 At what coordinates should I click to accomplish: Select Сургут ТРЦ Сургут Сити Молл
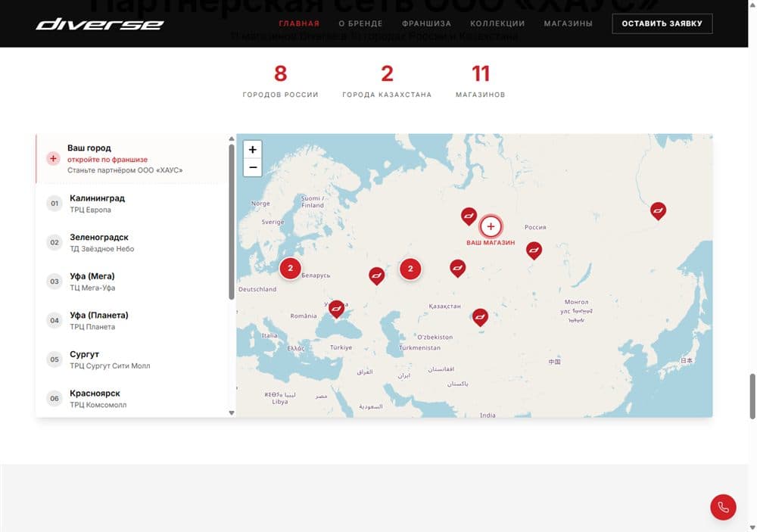point(132,359)
